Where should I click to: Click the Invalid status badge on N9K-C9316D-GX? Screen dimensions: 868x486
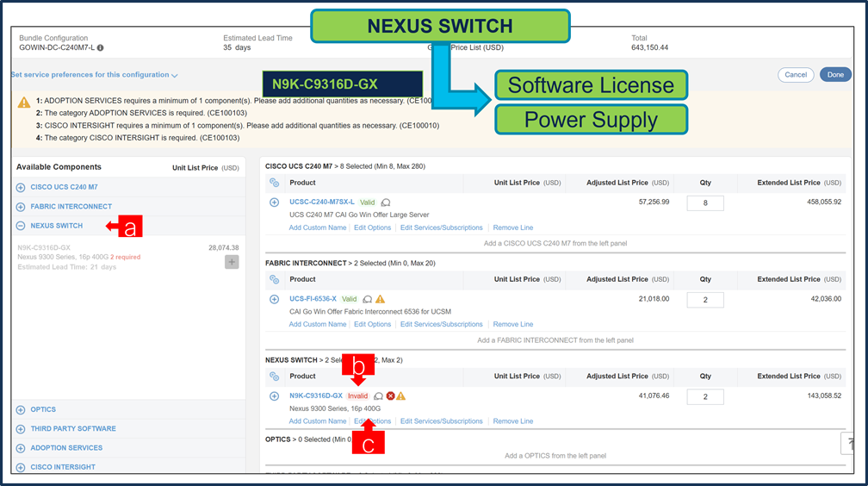(x=357, y=396)
